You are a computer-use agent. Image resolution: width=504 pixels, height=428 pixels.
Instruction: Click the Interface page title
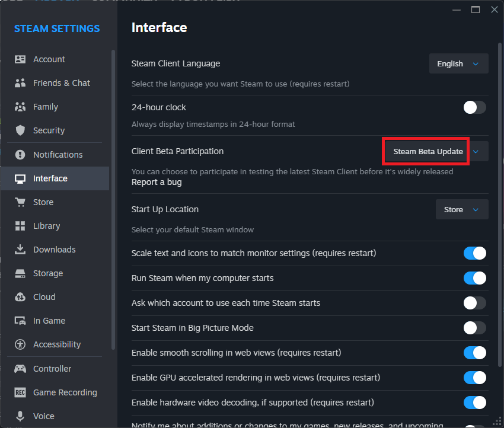pos(159,28)
